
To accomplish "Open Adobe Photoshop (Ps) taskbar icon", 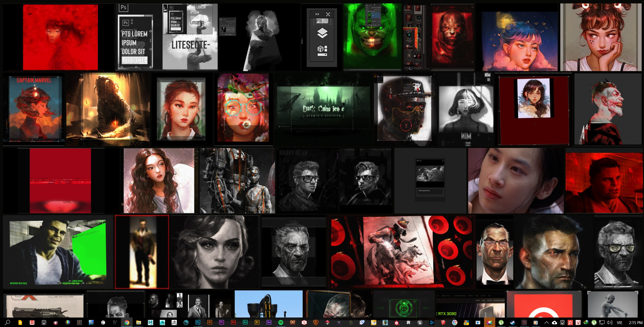I will click(x=198, y=322).
